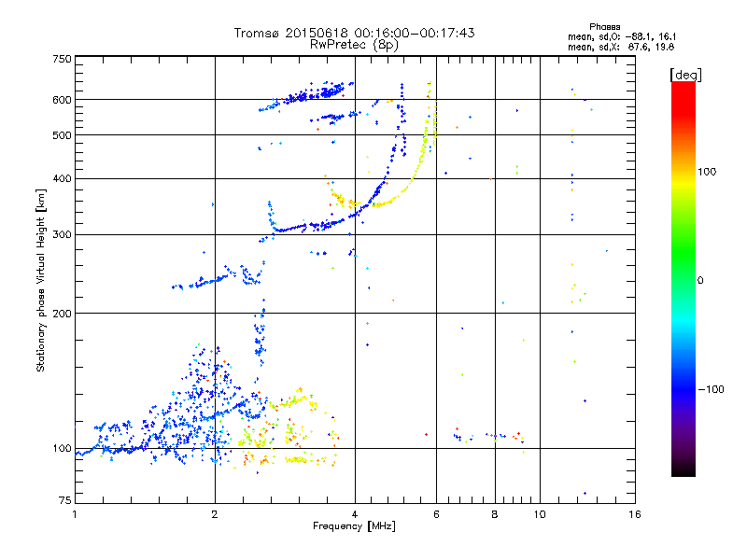Click the y-axis '100' tick label
Screen dimensions: 747x560
click(62, 449)
